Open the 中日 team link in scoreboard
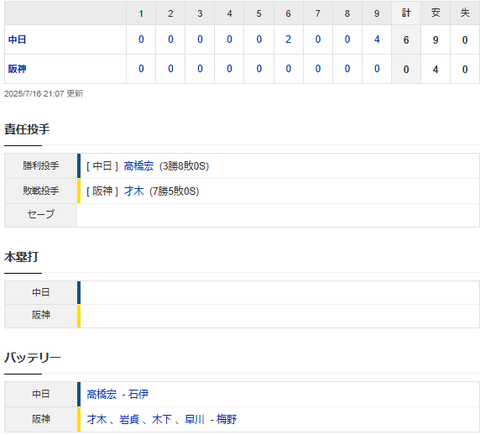 click(17, 40)
